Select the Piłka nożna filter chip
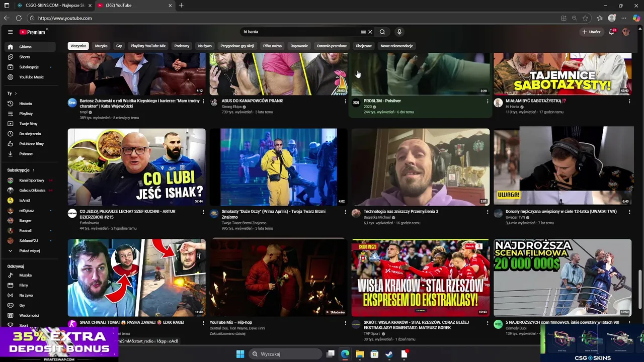The image size is (644, 362). [x=272, y=46]
